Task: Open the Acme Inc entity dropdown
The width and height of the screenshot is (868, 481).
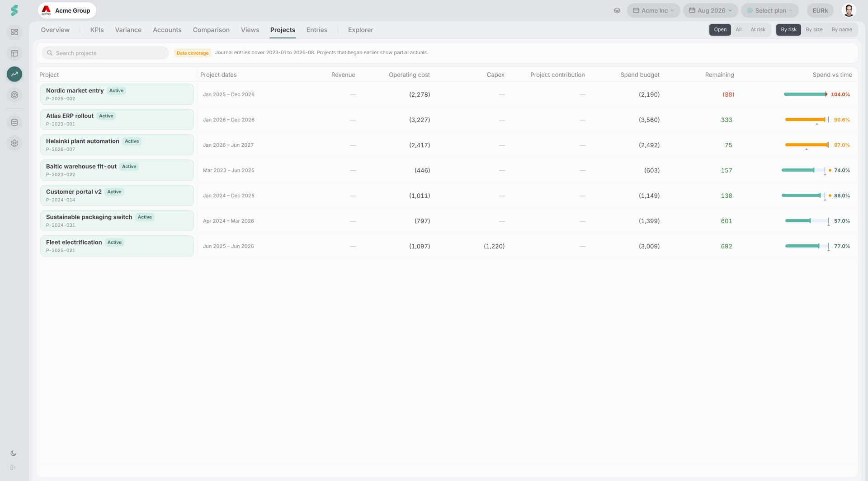Action: coord(653,10)
